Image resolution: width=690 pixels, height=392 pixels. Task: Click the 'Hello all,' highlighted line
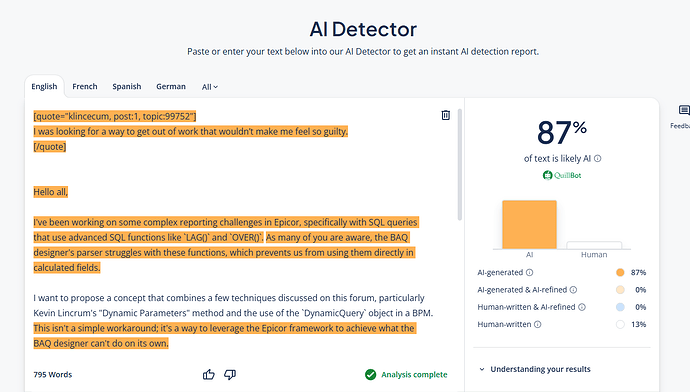coord(51,192)
